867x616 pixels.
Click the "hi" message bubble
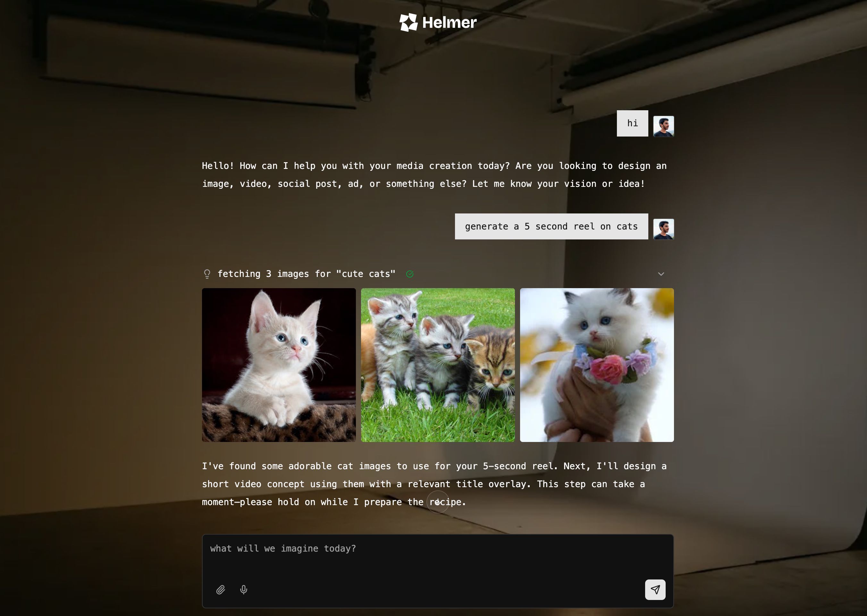pos(632,123)
